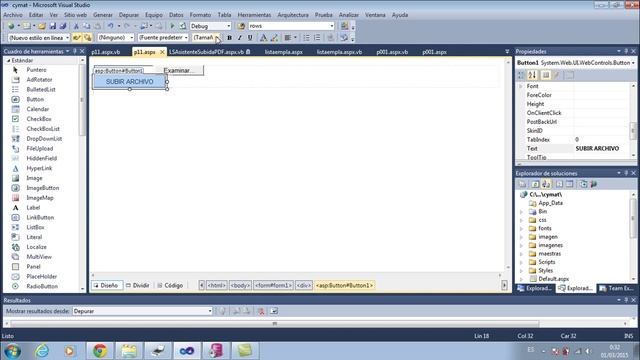Pick ListBox control from toolbox
This screenshot has width=640, height=360.
point(36,227)
